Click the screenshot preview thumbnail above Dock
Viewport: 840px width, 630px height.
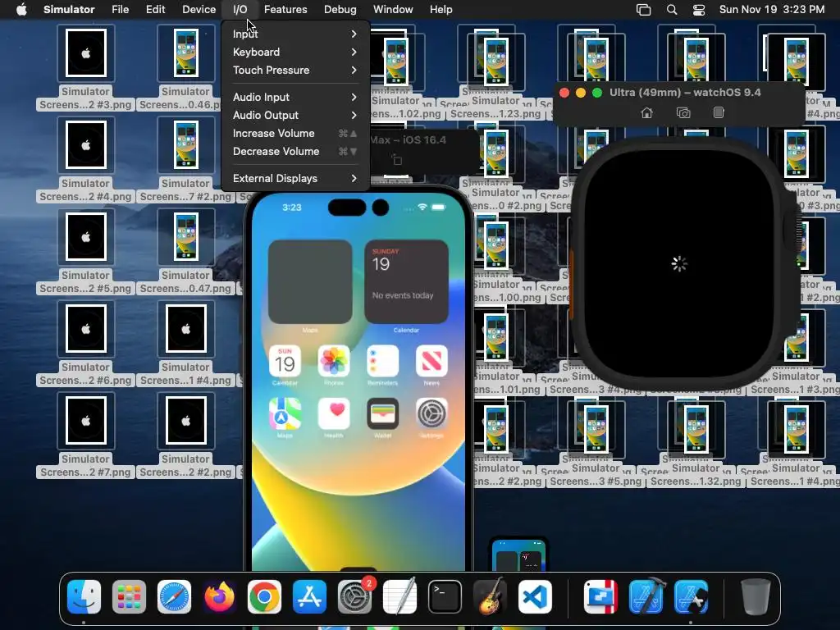[x=519, y=555]
